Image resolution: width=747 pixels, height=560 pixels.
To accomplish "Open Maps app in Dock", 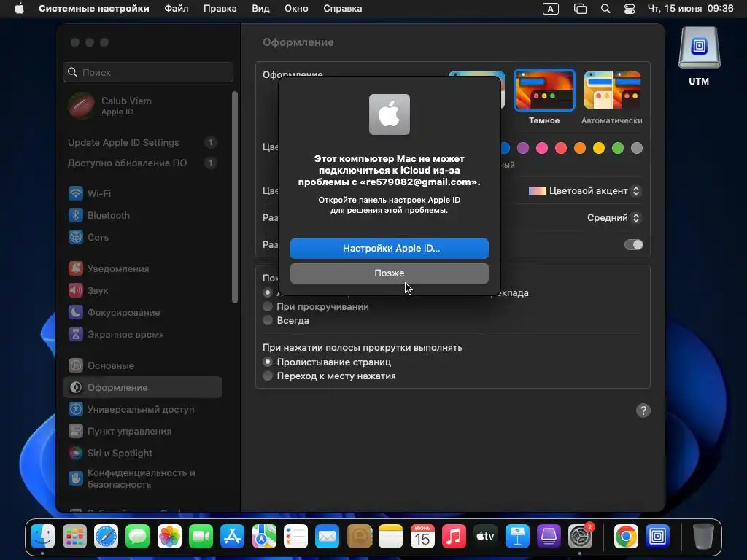I will [x=264, y=537].
